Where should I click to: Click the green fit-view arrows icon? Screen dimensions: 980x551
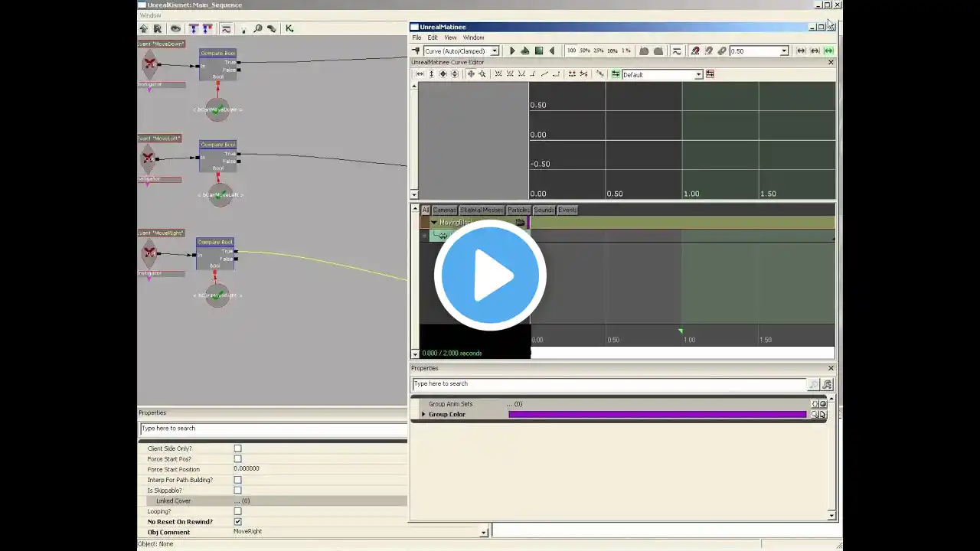click(x=828, y=51)
